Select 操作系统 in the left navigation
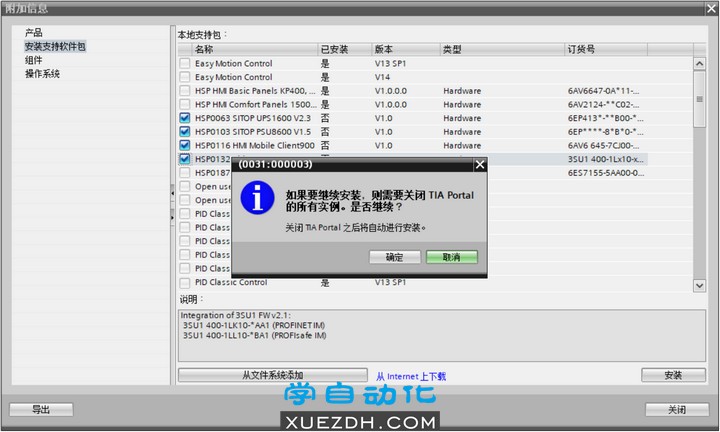The height and width of the screenshot is (432, 720). click(x=42, y=74)
